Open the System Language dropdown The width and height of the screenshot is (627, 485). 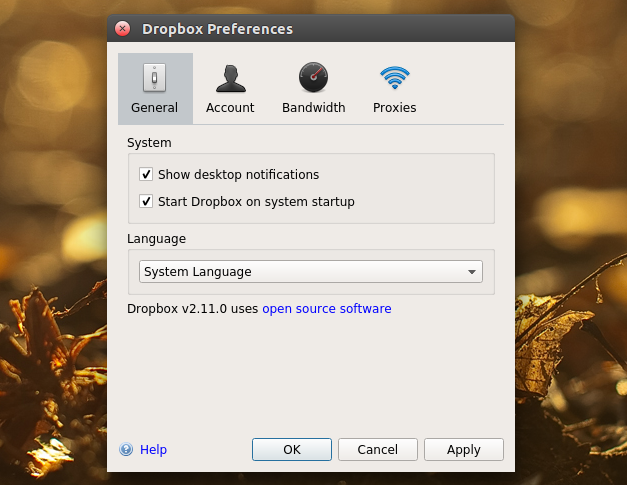click(x=311, y=271)
